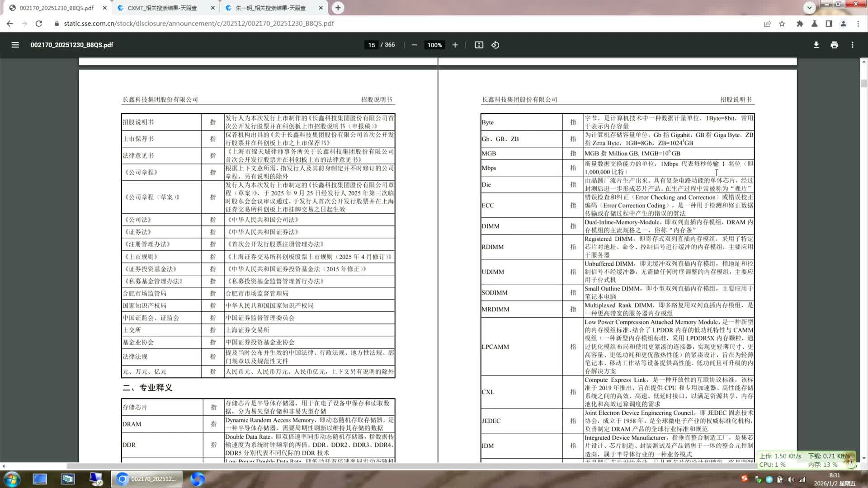Click the vertical scrollbar down arrow
Image resolution: width=868 pixels, height=488 pixels.
(864, 458)
